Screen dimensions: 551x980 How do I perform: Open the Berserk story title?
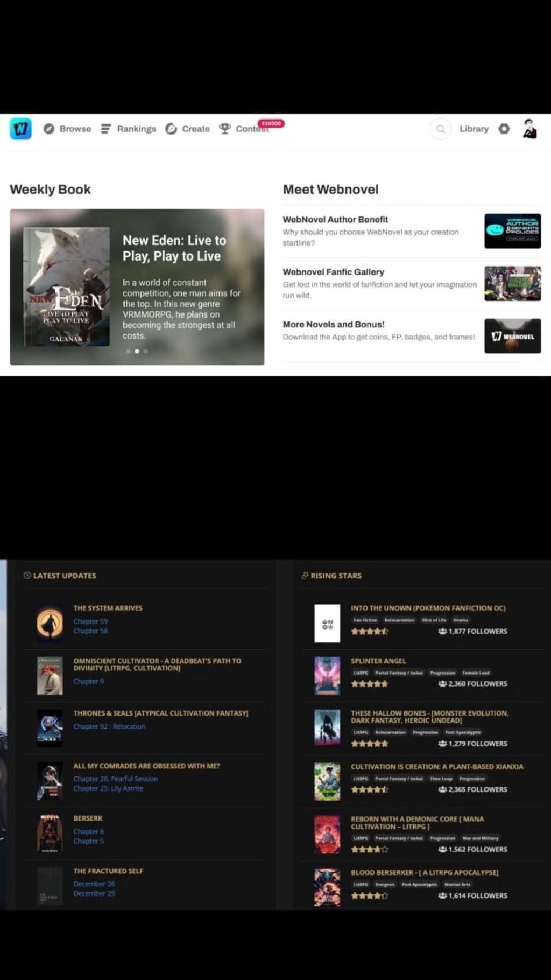[x=88, y=818]
